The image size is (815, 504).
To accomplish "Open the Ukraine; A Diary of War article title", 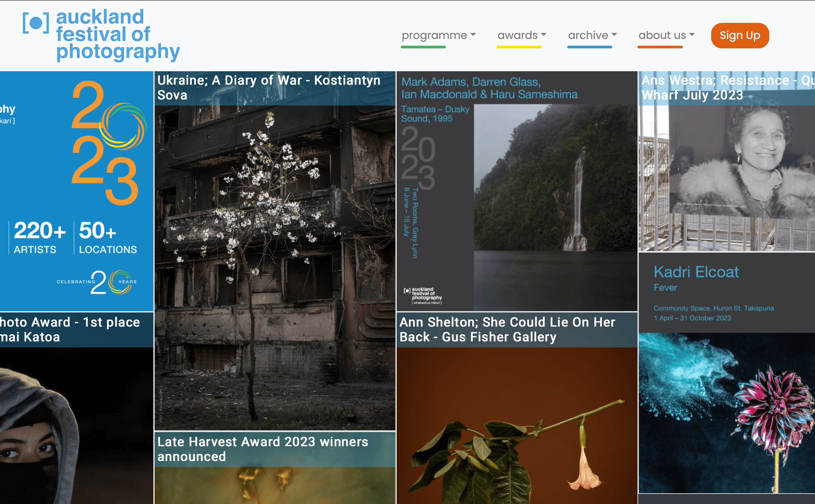I will coord(269,88).
